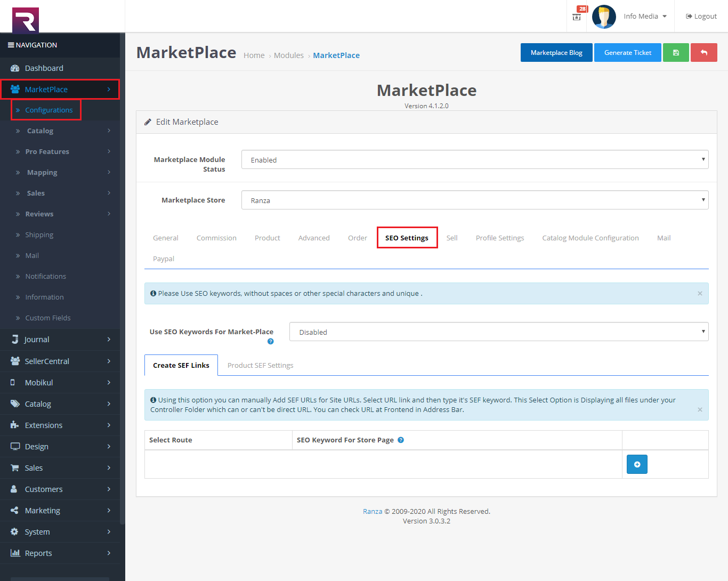Click the main Catalog tag icon
Screen dimensions: 728x581
pos(15,404)
